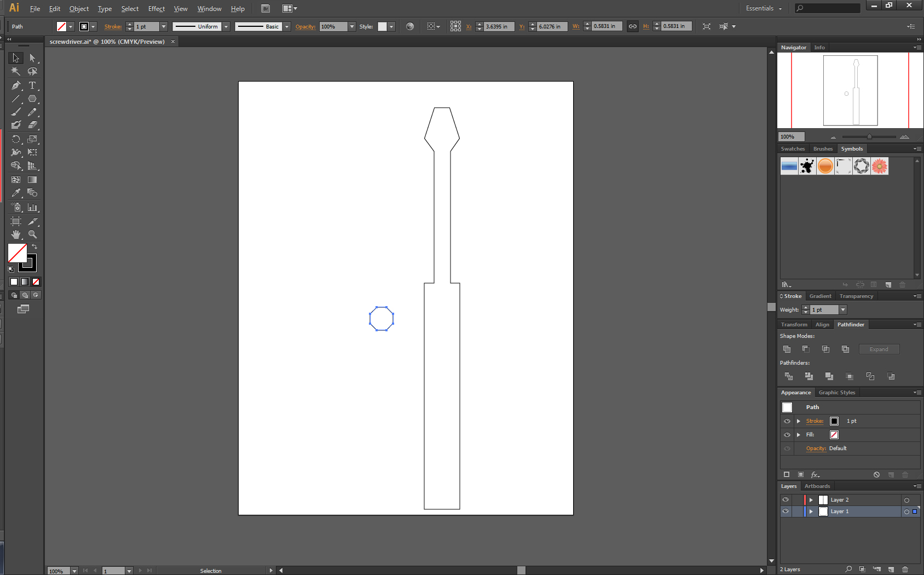This screenshot has width=924, height=575.
Task: Open the Uniform variable width profile dropdown
Action: tap(226, 26)
